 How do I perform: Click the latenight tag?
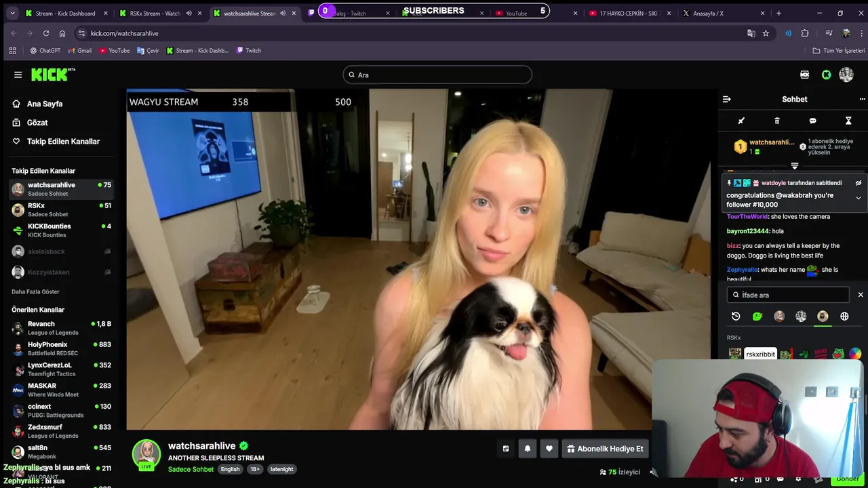click(281, 469)
